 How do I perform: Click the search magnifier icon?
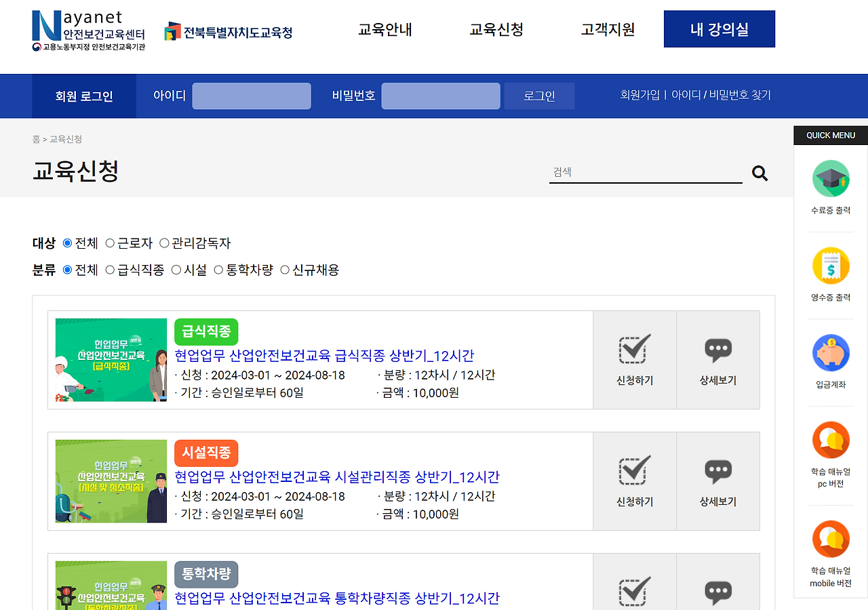[x=759, y=174]
